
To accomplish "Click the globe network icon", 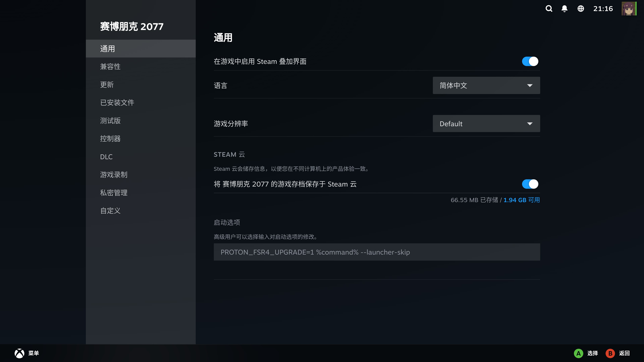I will (580, 9).
